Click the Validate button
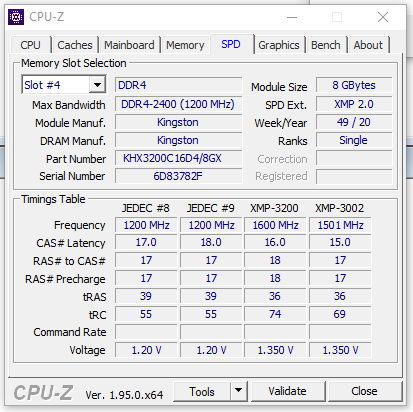This screenshot has width=413, height=412. [288, 391]
